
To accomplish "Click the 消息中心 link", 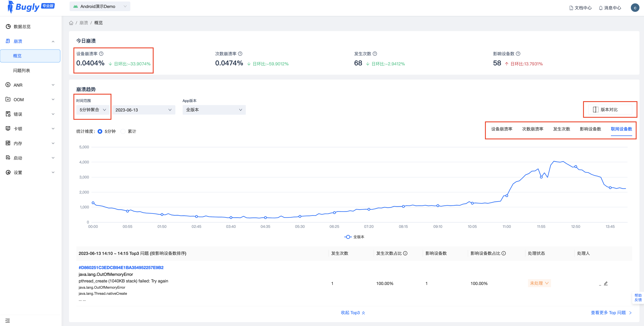I will click(610, 8).
